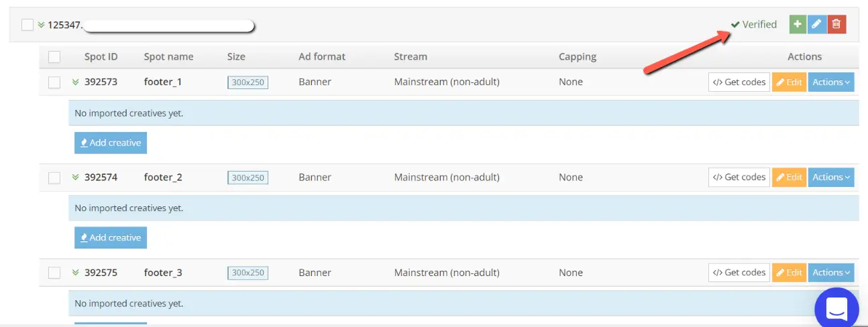
Task: Open the Actions dropdown for footer_3
Action: (830, 273)
